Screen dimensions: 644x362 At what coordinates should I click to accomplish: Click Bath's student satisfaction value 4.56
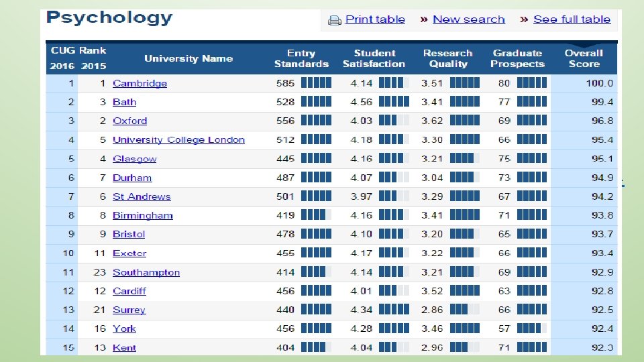[x=362, y=102]
